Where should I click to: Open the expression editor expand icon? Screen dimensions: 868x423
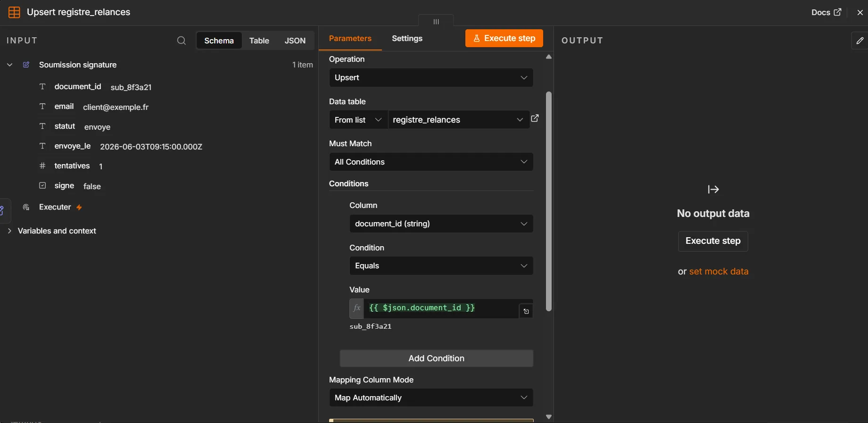pos(526,311)
